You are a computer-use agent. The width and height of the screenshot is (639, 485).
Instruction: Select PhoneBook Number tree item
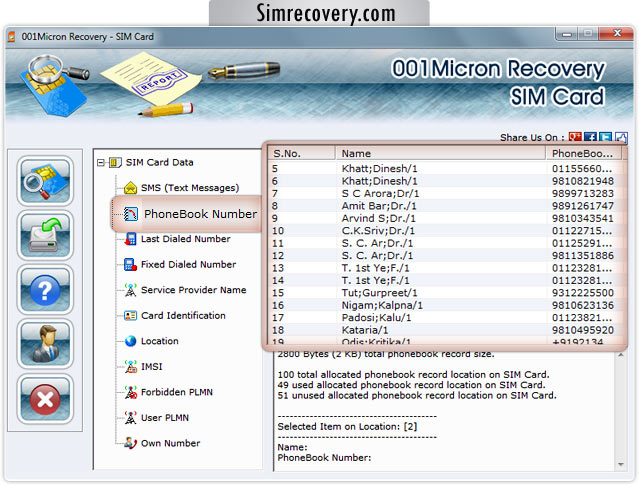coord(201,214)
